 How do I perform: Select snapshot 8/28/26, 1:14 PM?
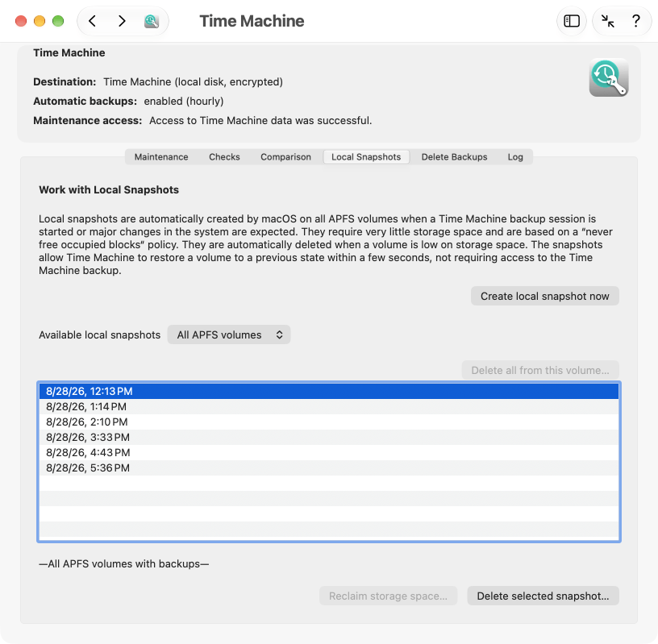pos(329,406)
